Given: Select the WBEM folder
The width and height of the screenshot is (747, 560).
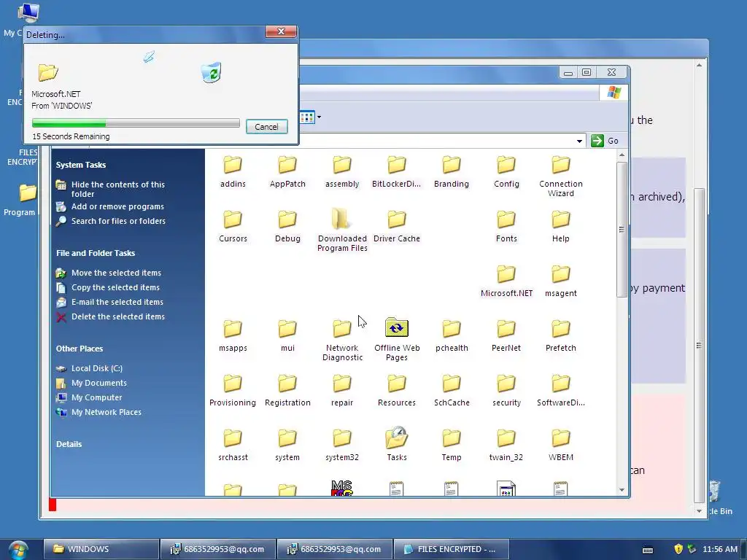Looking at the screenshot, I should tap(561, 445).
